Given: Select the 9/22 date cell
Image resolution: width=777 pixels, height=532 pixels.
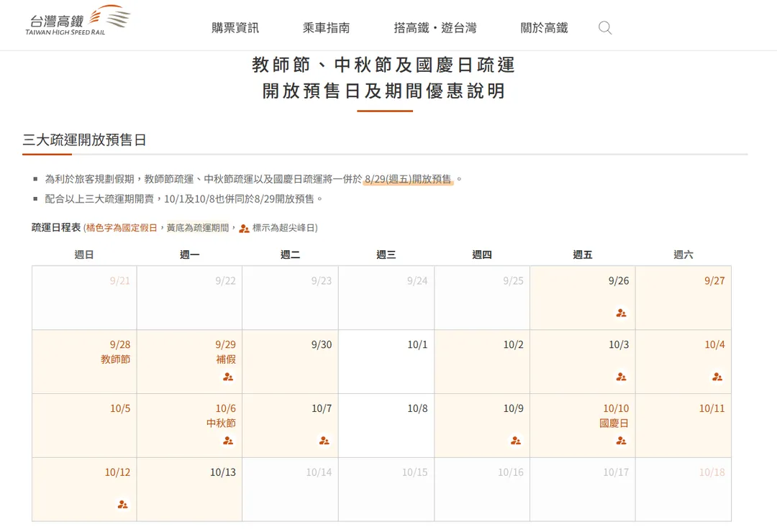Looking at the screenshot, I should tap(189, 298).
